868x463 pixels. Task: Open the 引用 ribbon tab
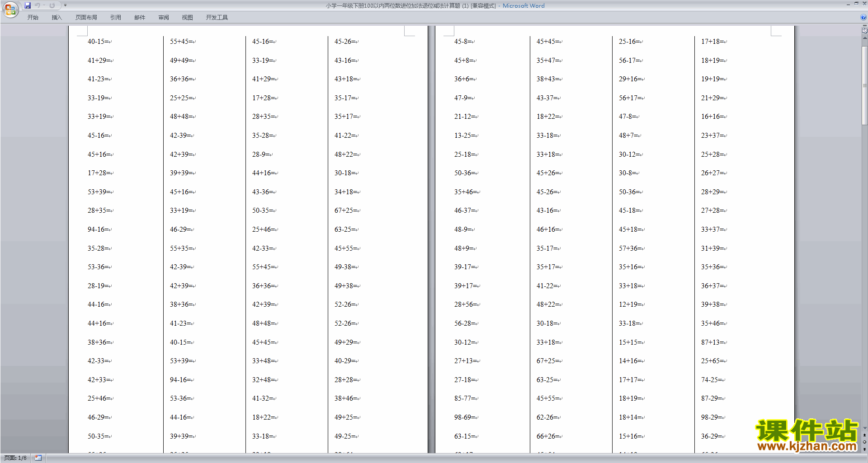116,17
